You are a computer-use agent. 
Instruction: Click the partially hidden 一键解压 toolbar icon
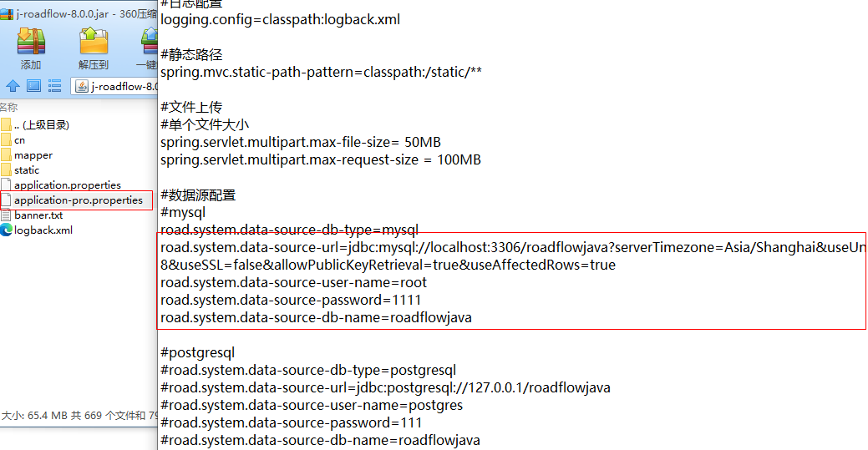149,47
